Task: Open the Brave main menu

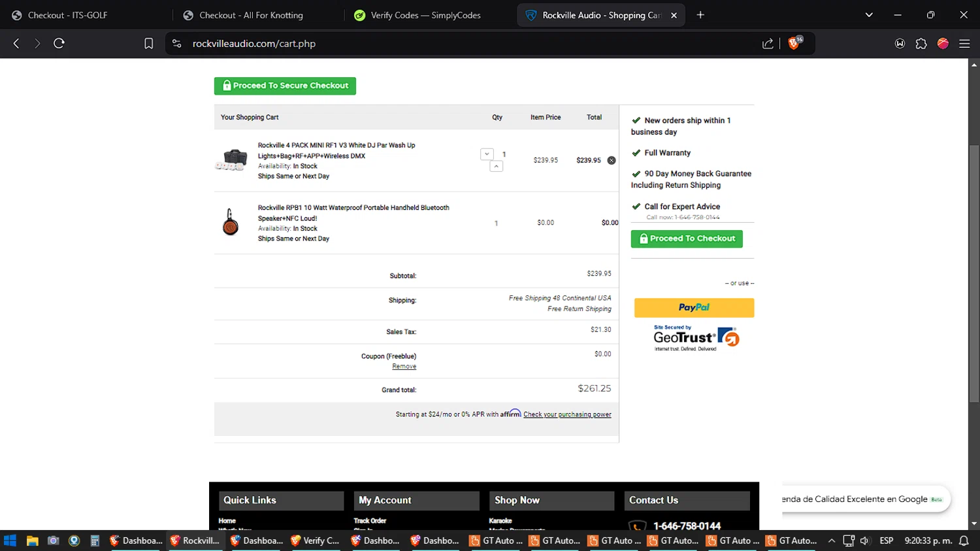Action: tap(964, 44)
